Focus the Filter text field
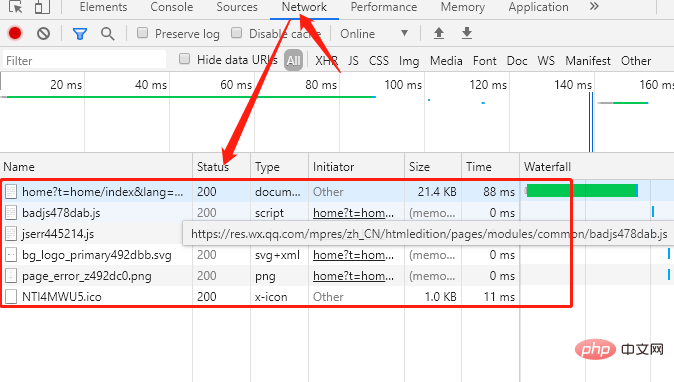The width and height of the screenshot is (674, 382). (x=85, y=60)
